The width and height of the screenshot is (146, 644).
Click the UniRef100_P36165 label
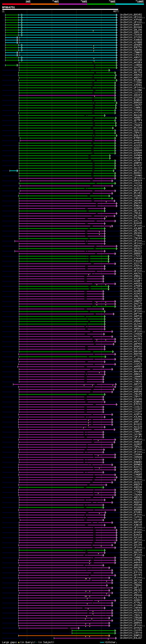[131, 261]
